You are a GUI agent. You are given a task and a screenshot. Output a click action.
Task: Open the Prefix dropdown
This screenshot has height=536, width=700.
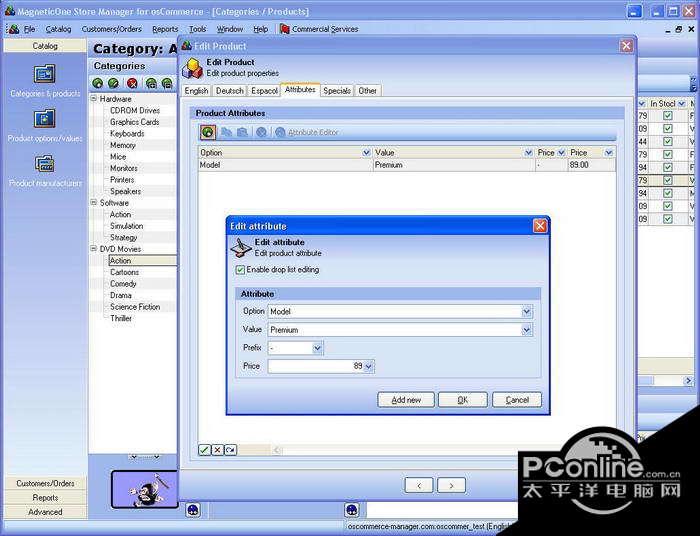(x=317, y=348)
